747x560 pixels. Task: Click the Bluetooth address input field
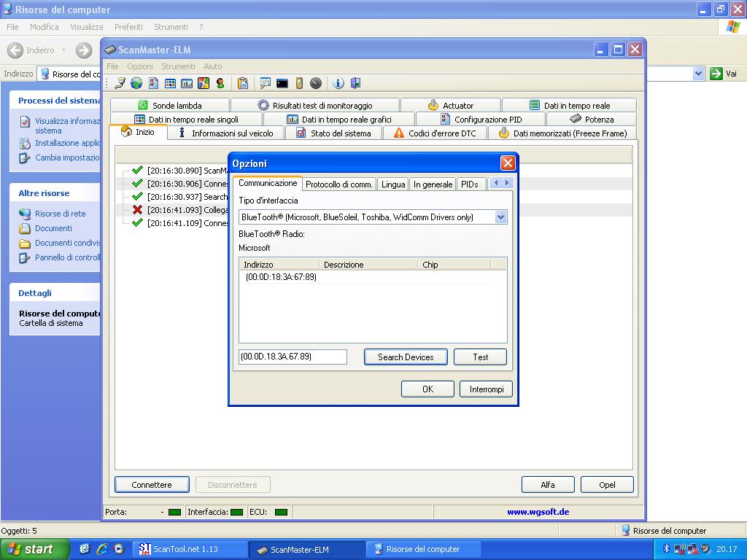293,357
